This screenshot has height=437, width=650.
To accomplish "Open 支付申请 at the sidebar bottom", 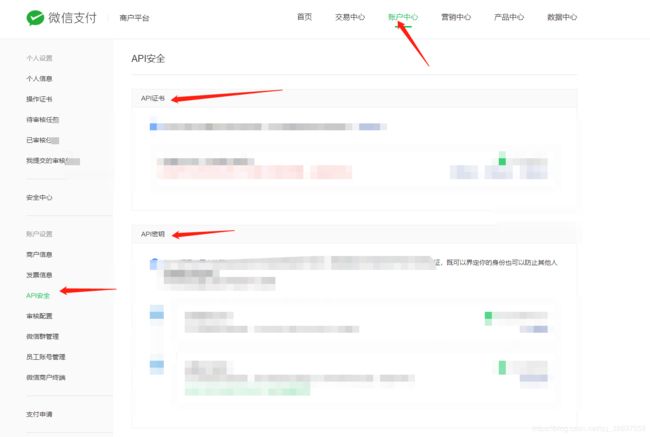I will click(39, 414).
